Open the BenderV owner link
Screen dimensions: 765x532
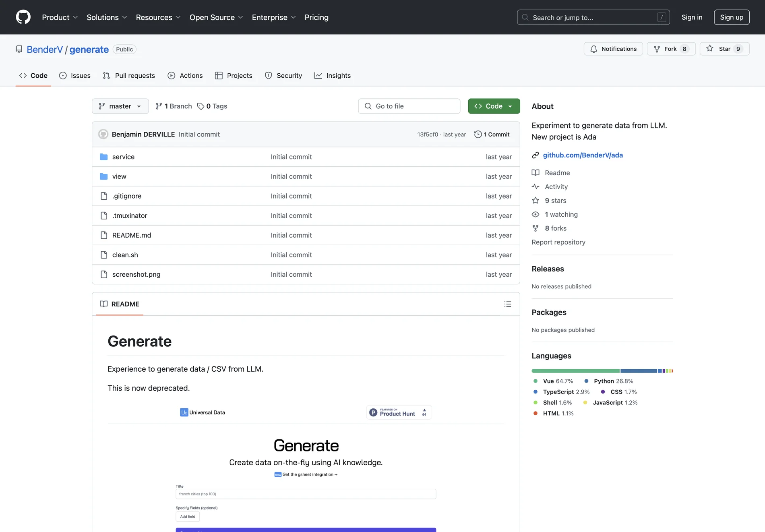[45, 50]
